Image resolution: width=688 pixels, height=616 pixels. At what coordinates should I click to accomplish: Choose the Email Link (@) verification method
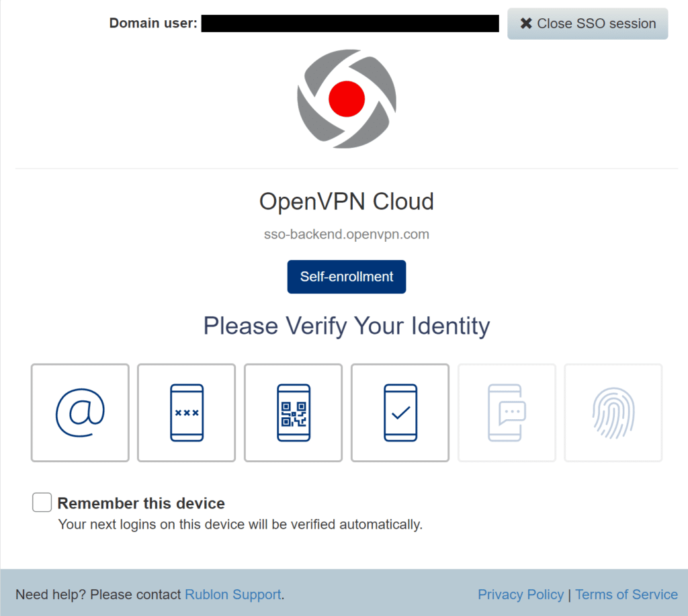[80, 412]
